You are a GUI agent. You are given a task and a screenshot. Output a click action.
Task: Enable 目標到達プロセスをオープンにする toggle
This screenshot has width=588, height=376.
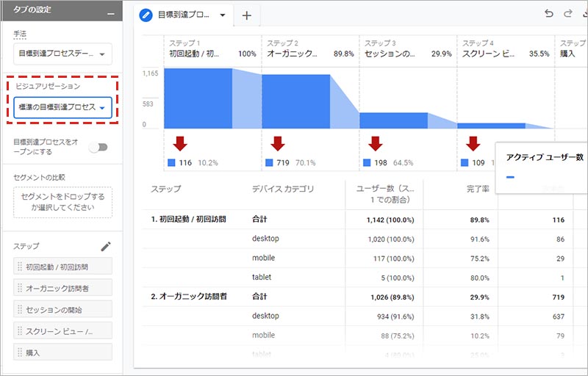coord(98,147)
